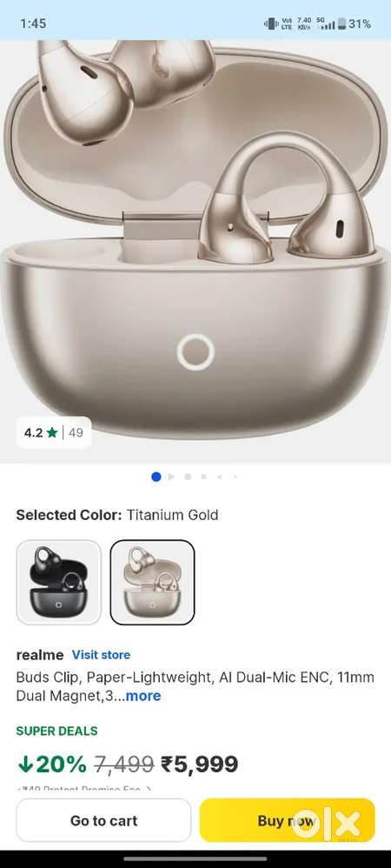Screen dimensions: 391x868
Task: Open the realme Visit store link
Action: click(x=101, y=655)
